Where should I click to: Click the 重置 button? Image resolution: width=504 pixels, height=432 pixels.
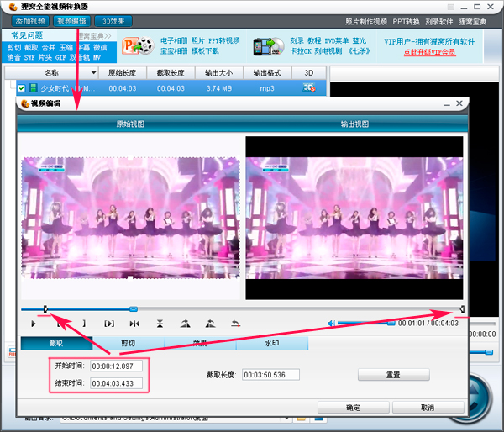[x=393, y=375]
